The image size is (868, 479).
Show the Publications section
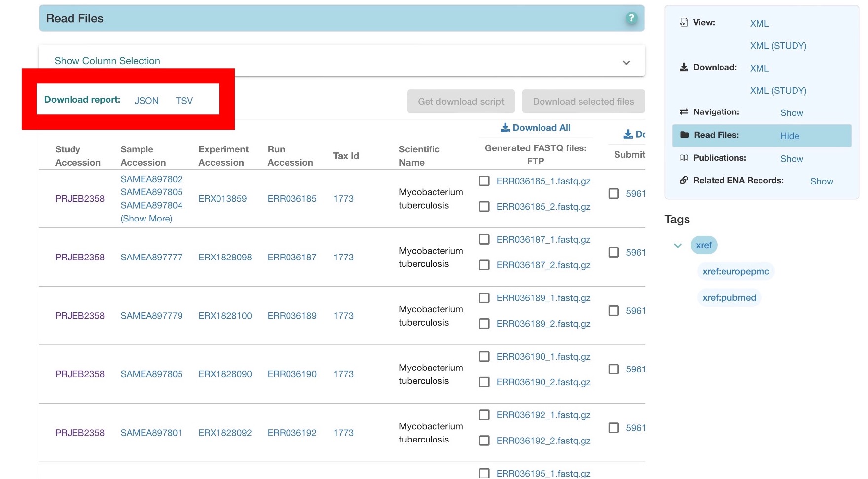coord(791,159)
